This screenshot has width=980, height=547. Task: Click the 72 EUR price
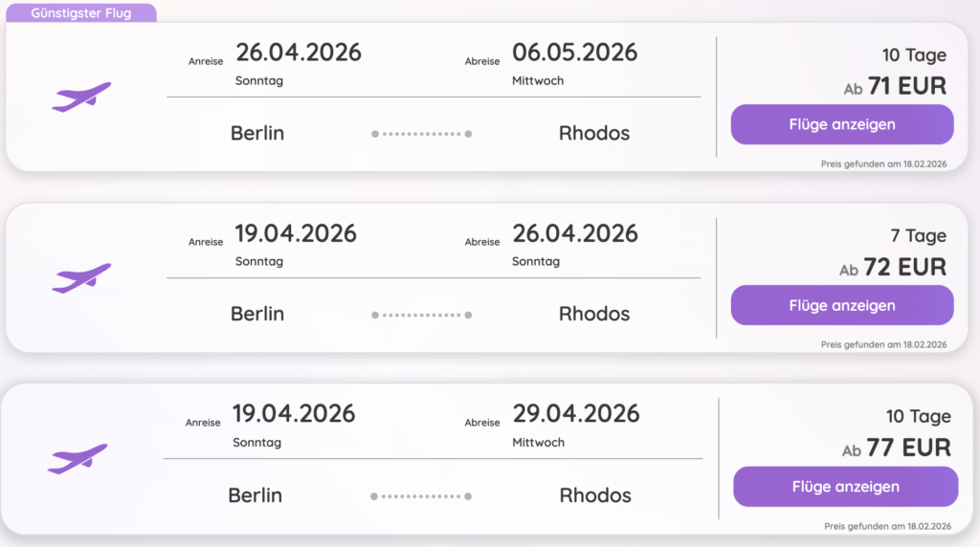pos(904,268)
